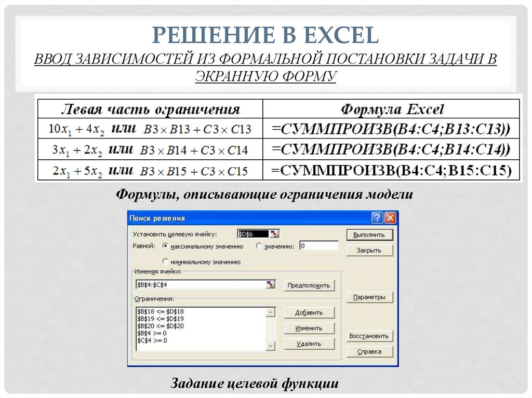
Task: Add a constraint with Добавить
Action: [x=309, y=313]
